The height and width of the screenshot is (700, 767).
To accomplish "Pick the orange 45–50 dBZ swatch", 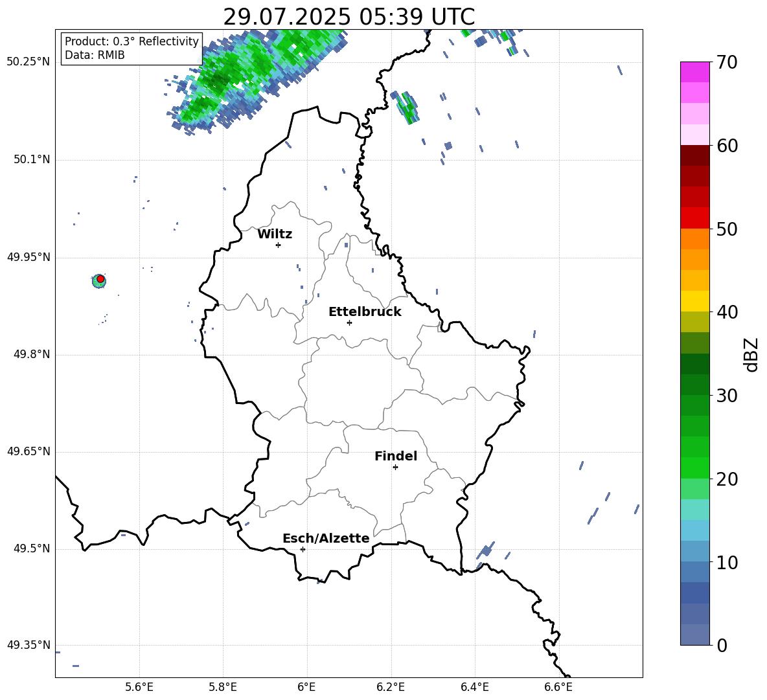I will point(694,239).
